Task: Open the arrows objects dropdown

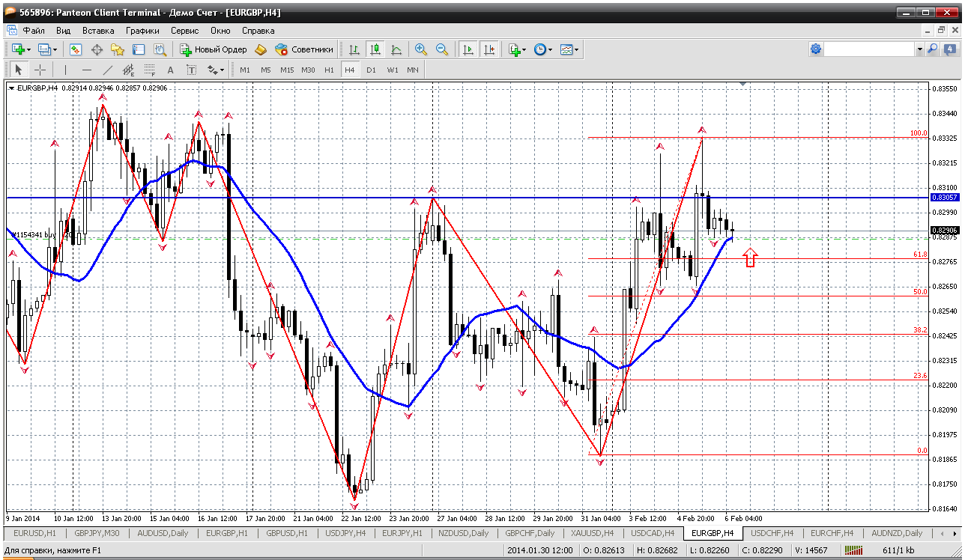Action: tap(216, 70)
